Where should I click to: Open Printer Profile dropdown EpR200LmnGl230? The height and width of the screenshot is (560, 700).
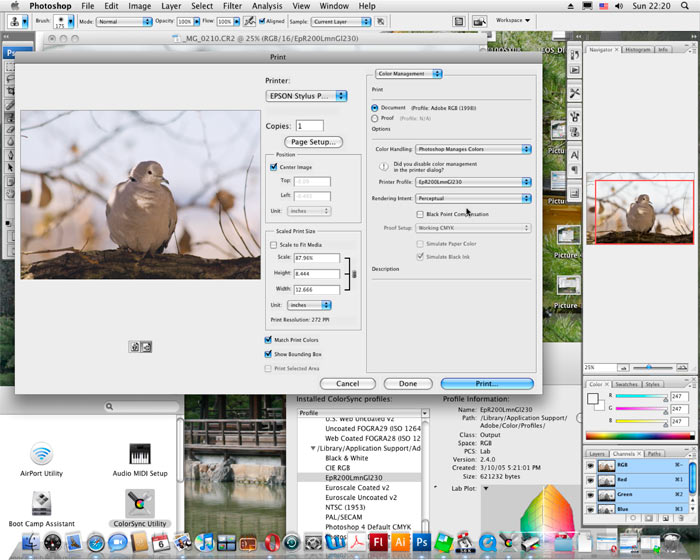pyautogui.click(x=473, y=182)
